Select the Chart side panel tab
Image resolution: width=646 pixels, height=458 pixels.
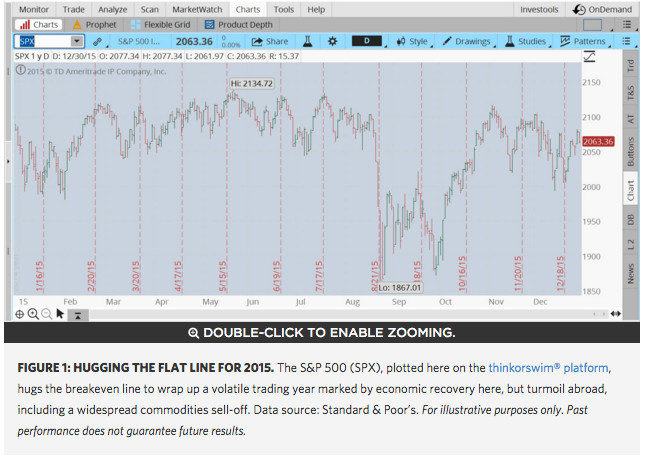(x=630, y=190)
